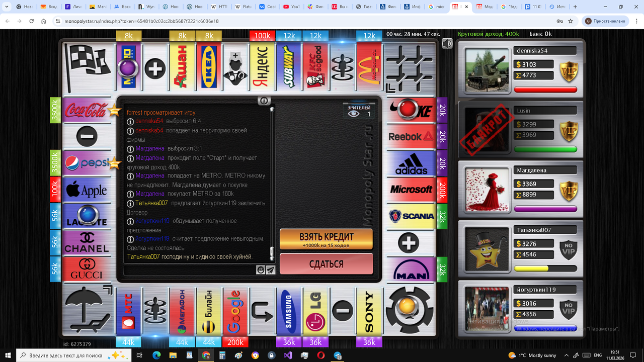The image size is (644, 362).
Task: Select the Pepsi property cell
Action: coord(87,163)
